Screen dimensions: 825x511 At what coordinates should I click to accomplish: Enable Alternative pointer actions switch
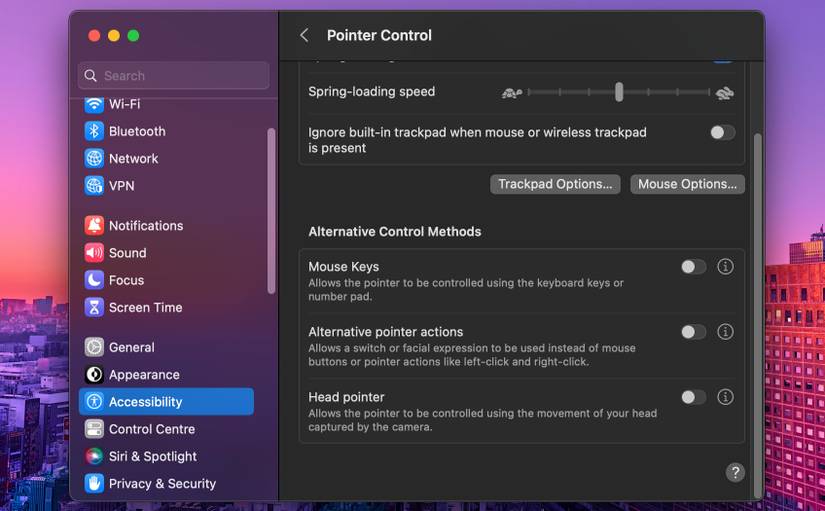[693, 332]
